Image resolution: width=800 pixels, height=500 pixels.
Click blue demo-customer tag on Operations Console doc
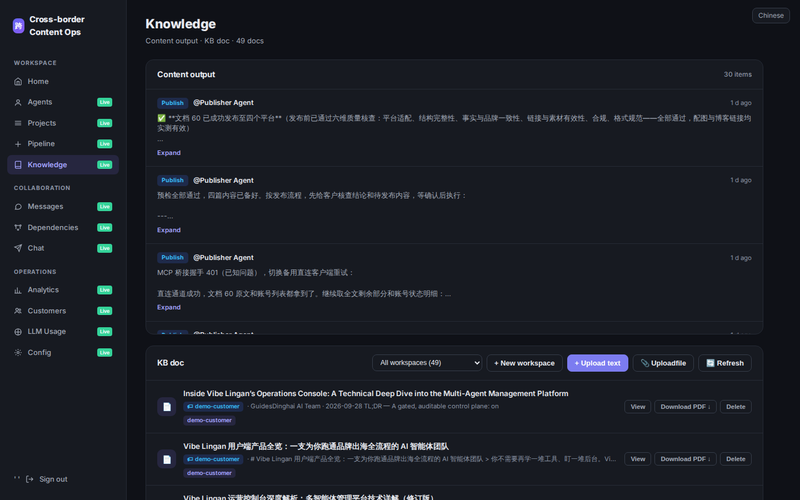213,407
